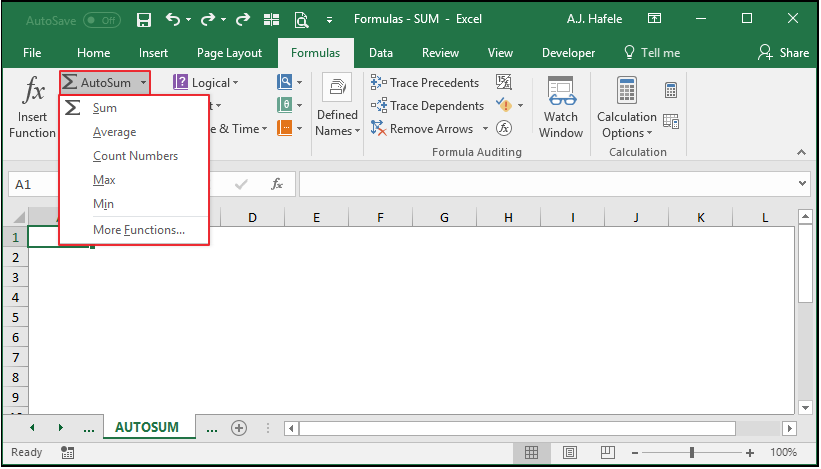The width and height of the screenshot is (821, 469).
Task: Switch to the Page Layout tab
Action: point(229,53)
